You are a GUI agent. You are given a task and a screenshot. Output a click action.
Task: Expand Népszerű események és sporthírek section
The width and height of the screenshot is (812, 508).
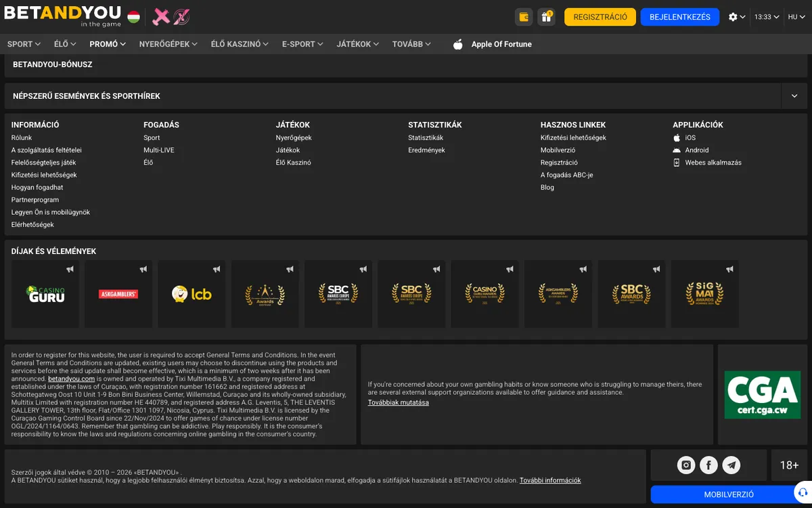pos(794,96)
